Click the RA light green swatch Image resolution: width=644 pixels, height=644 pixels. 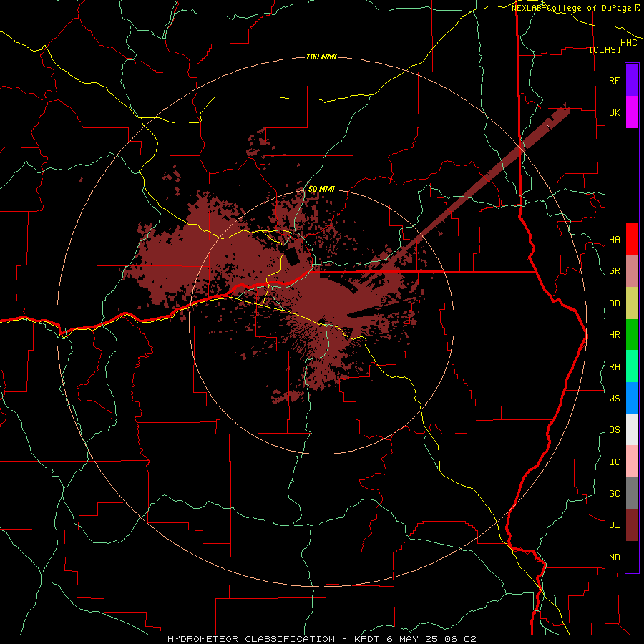(632, 366)
